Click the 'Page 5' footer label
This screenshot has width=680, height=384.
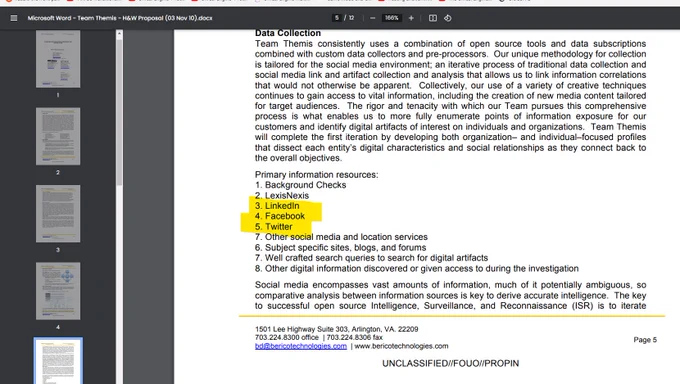click(x=645, y=340)
